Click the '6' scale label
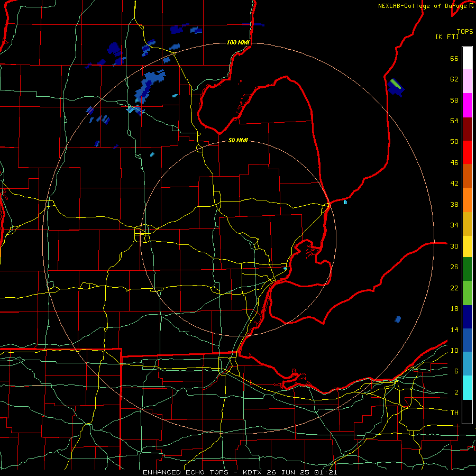Viewport: 476px width, 476px height. 456,371
